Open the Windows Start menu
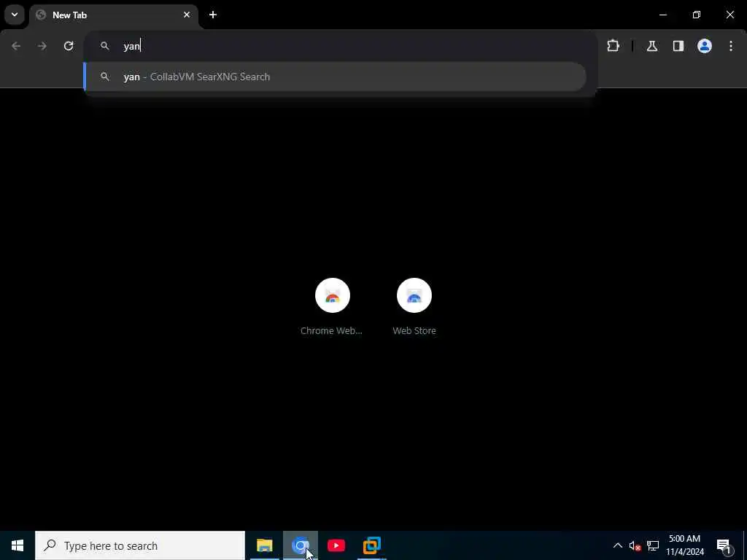The height and width of the screenshot is (560, 747). [18, 545]
